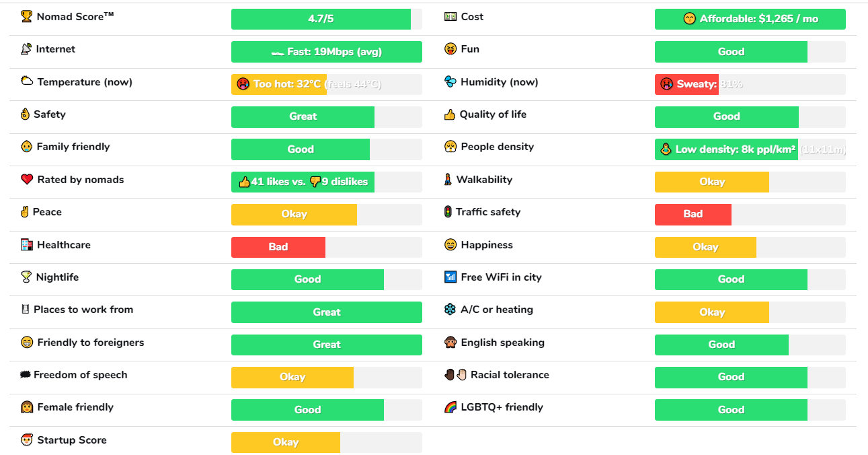Click the rainbow icon for LGBTQ+ friendly
868x455 pixels.
point(450,407)
